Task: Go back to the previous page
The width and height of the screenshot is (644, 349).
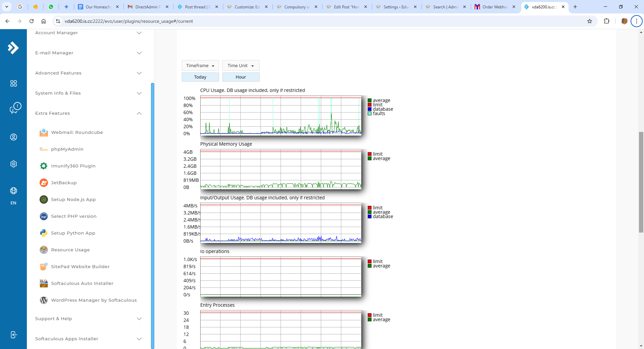Action: (x=7, y=21)
